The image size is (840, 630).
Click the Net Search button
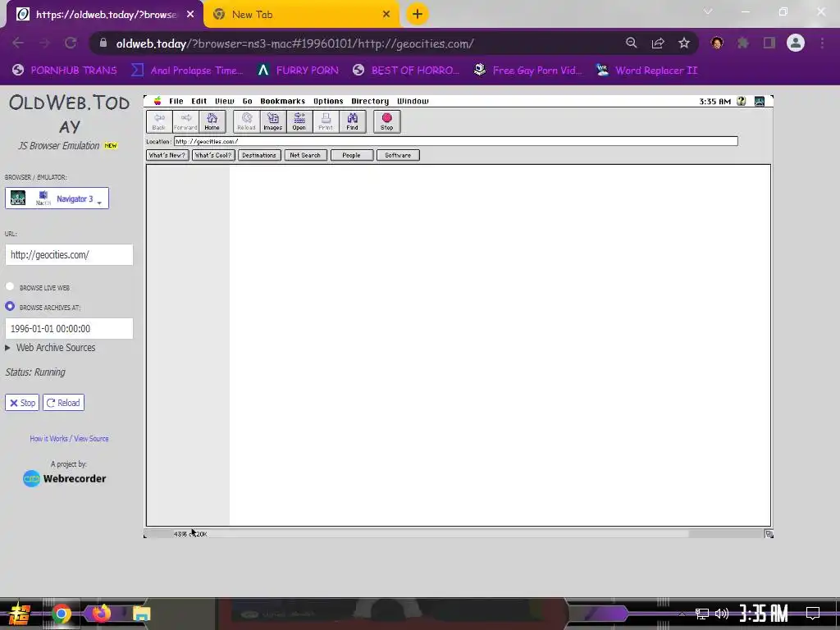point(305,155)
